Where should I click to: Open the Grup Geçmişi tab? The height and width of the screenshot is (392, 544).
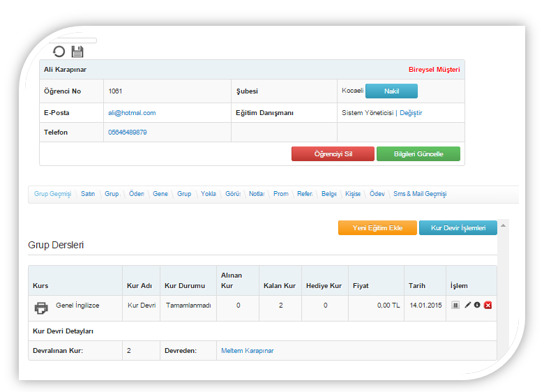pyautogui.click(x=52, y=194)
